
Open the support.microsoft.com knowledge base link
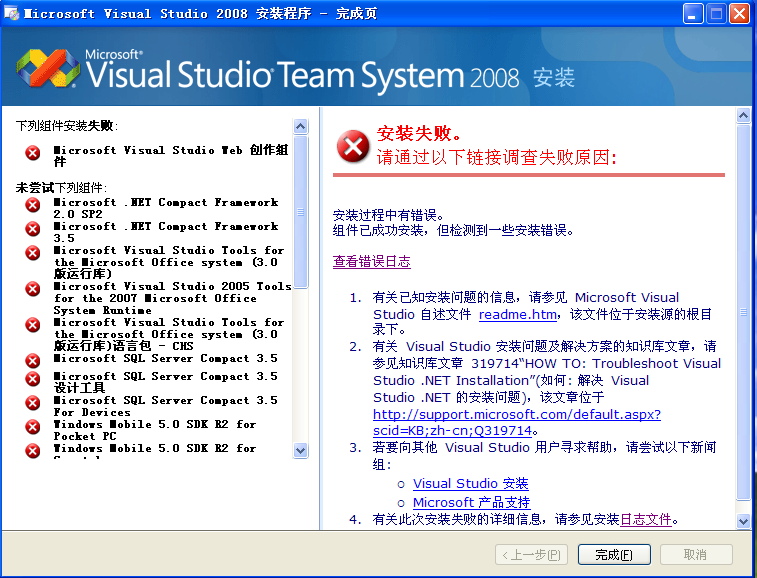tap(517, 422)
